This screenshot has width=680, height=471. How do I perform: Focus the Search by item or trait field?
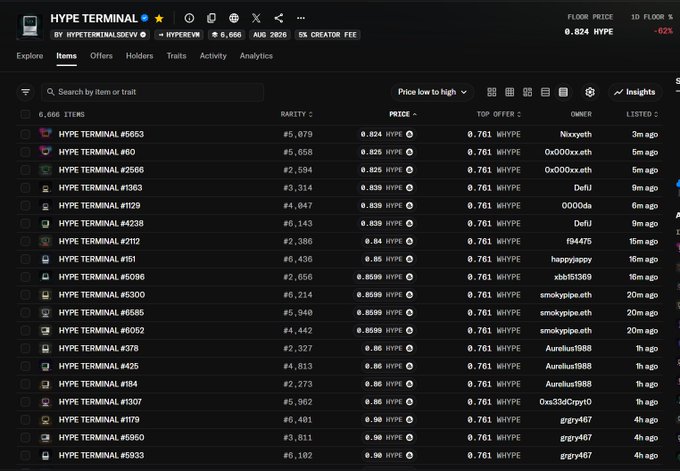point(152,92)
